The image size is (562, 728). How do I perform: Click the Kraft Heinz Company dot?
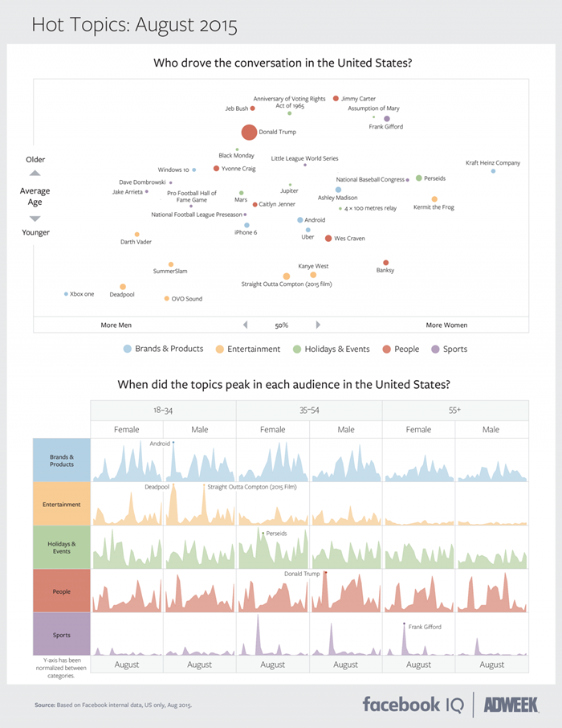[493, 171]
